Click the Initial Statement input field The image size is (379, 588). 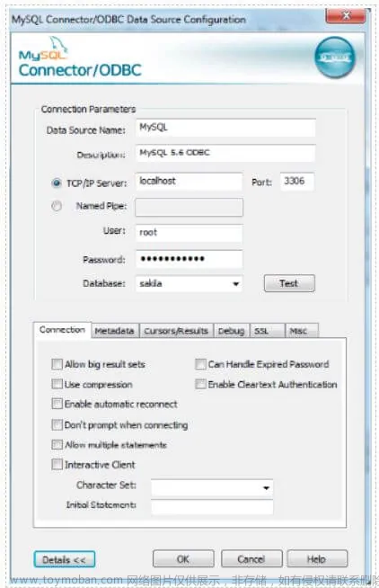pos(212,506)
